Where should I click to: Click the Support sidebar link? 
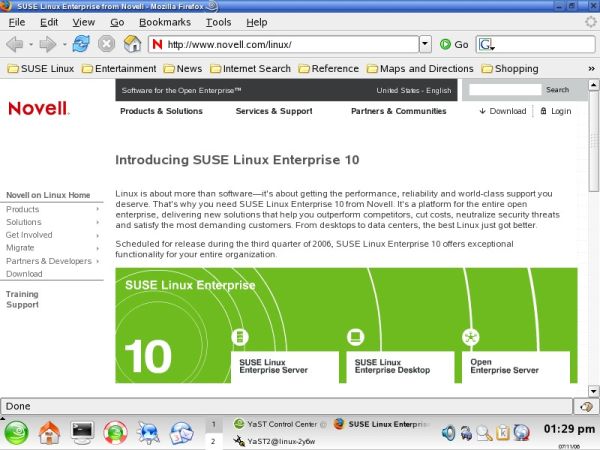pos(22,305)
